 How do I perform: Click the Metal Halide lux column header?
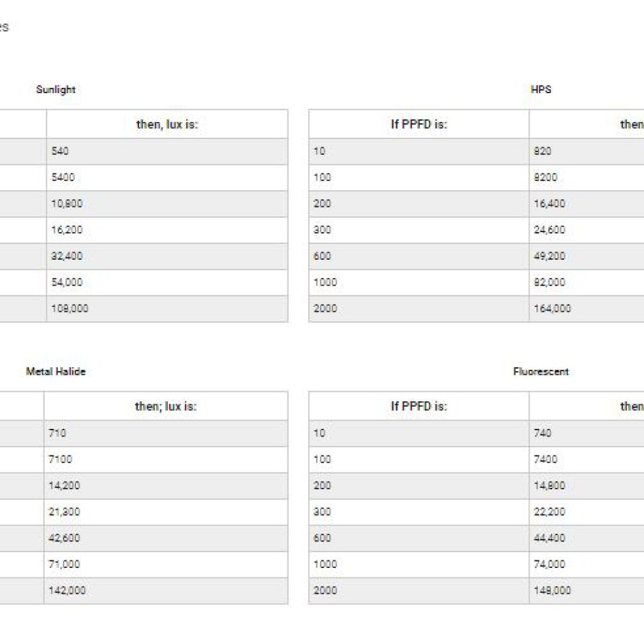pos(165,406)
